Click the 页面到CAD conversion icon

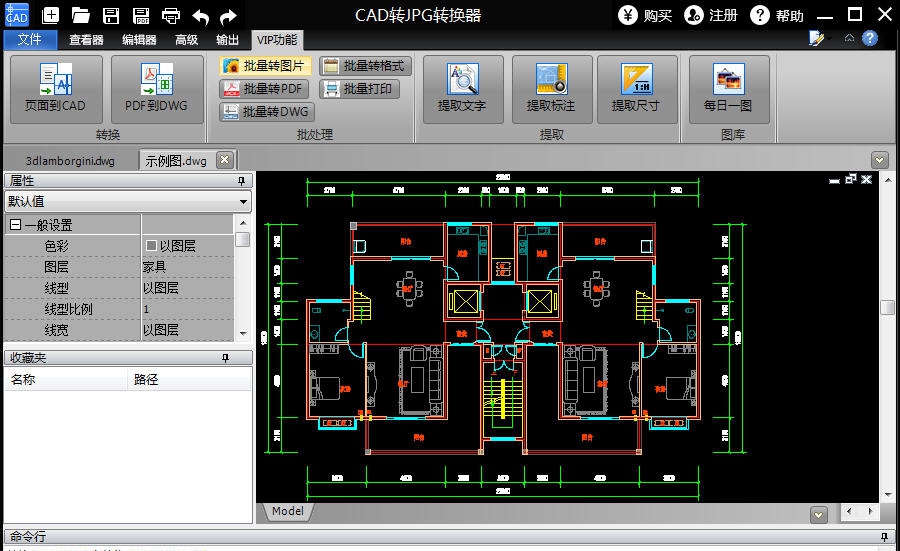56,87
